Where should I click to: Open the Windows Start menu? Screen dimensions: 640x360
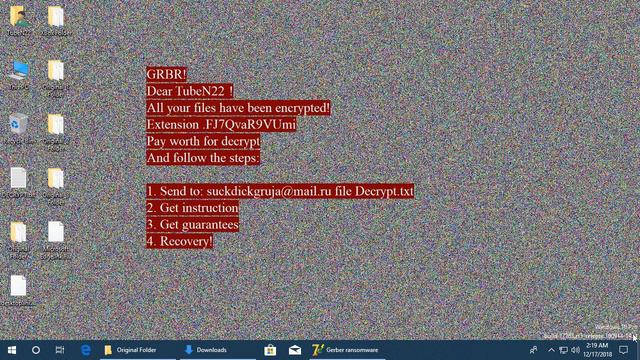coord(12,350)
